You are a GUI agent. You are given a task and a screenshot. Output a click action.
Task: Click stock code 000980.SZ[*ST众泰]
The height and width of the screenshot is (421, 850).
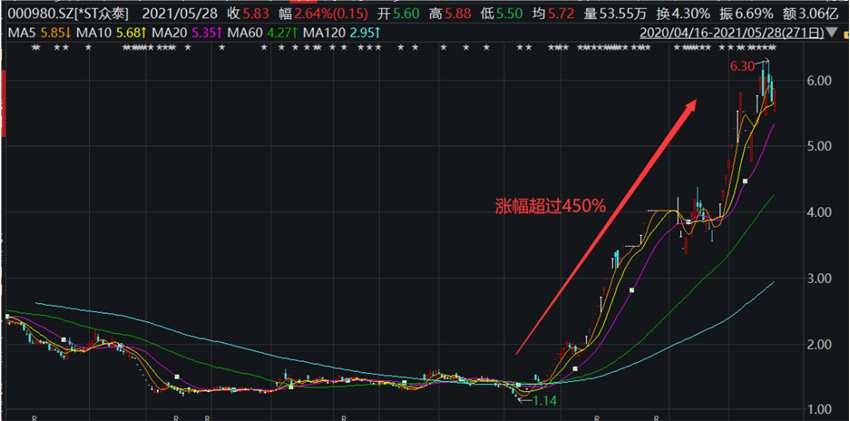68,12
